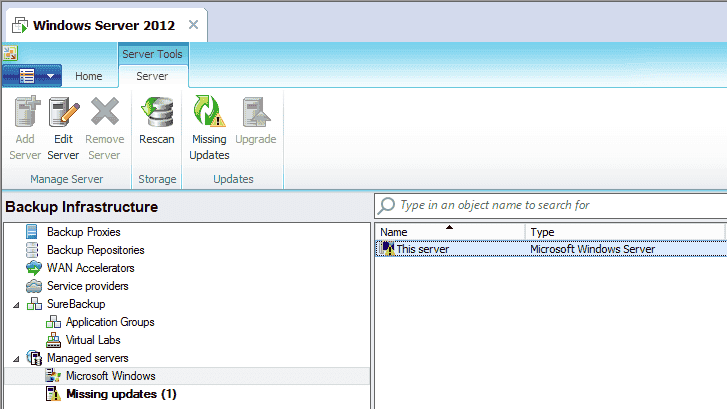The height and width of the screenshot is (409, 727).
Task: Click the Add Server ribbon icon
Action: [x=26, y=112]
